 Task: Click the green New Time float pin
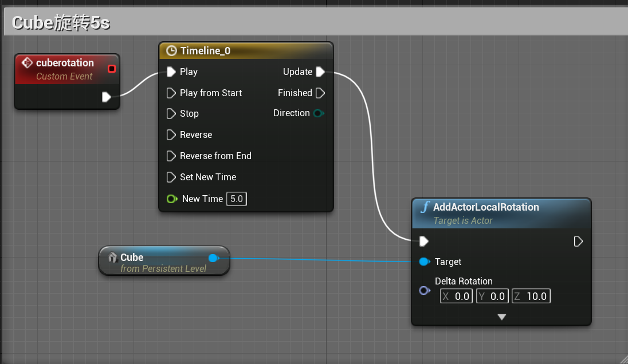tap(172, 199)
